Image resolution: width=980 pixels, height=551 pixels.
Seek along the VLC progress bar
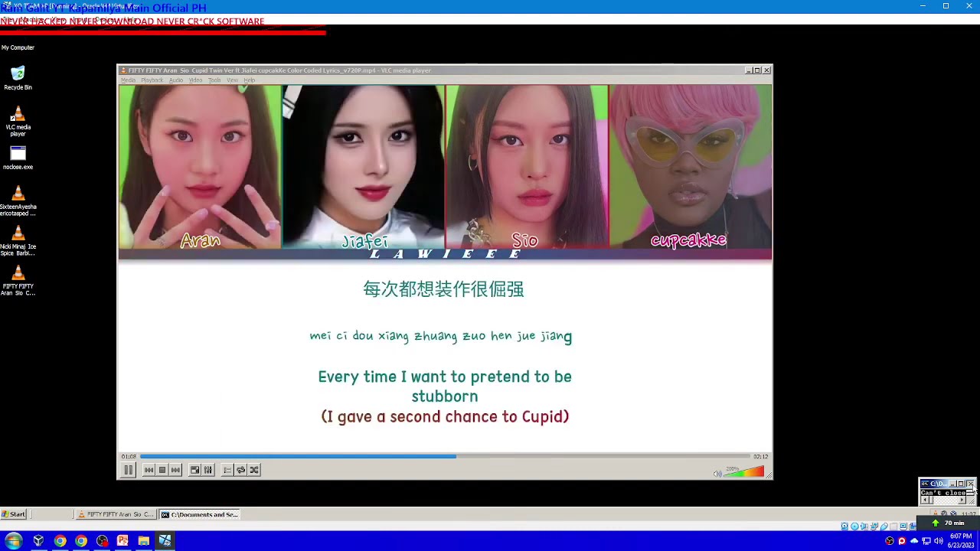click(x=445, y=457)
